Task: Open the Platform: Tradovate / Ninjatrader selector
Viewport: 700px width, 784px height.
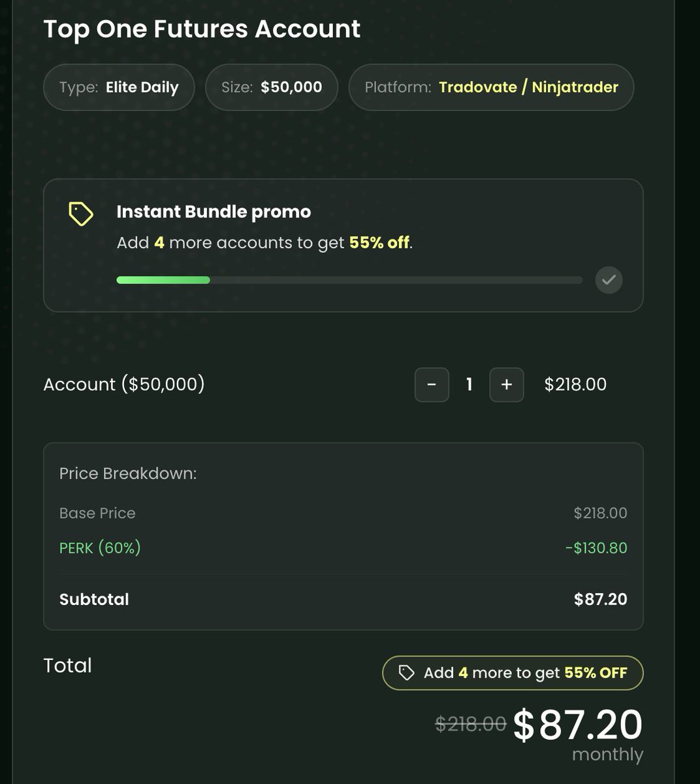Action: [x=491, y=87]
